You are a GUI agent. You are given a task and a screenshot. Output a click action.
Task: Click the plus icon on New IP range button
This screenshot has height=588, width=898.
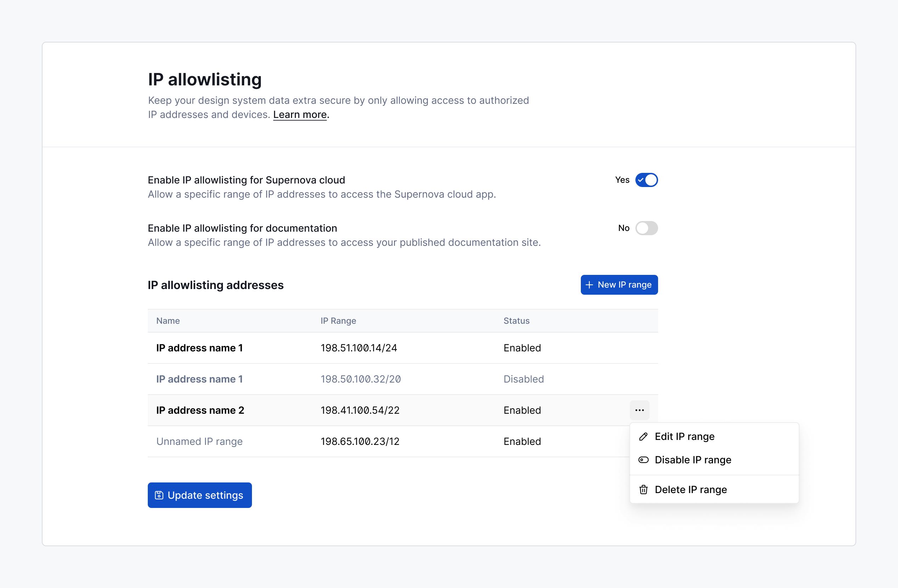coord(590,285)
